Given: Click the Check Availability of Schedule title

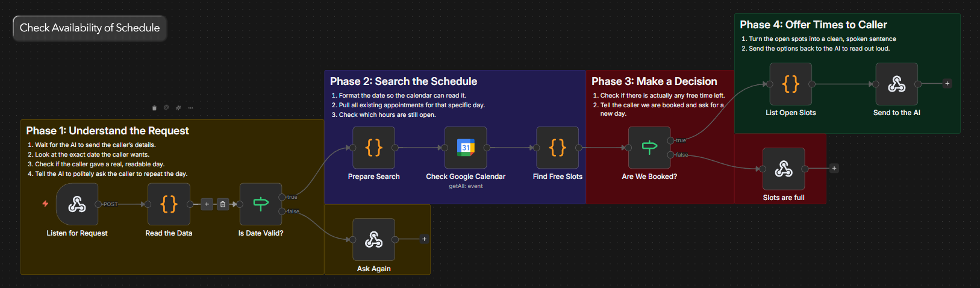Looking at the screenshot, I should tap(90, 28).
